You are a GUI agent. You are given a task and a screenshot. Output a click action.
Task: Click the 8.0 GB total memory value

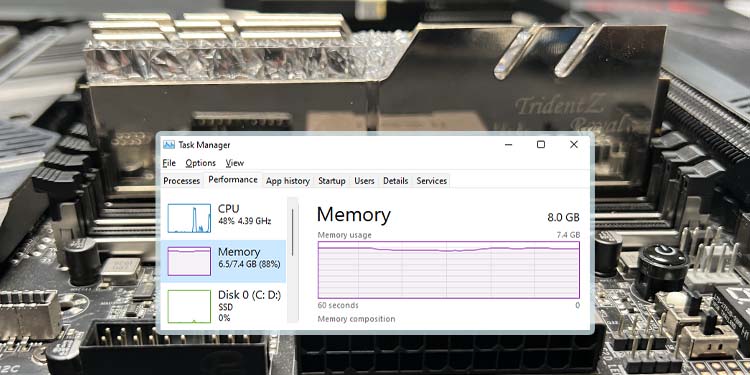(x=563, y=218)
